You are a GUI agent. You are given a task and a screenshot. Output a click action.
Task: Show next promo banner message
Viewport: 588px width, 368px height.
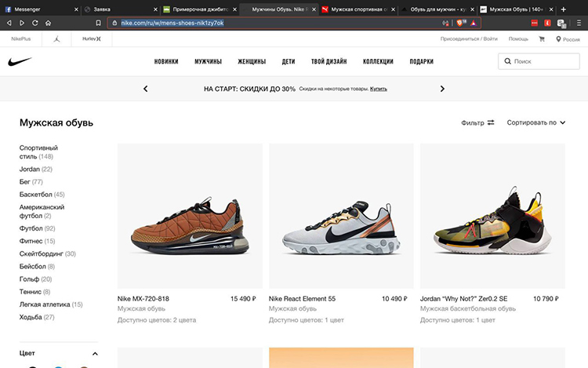pyautogui.click(x=442, y=89)
